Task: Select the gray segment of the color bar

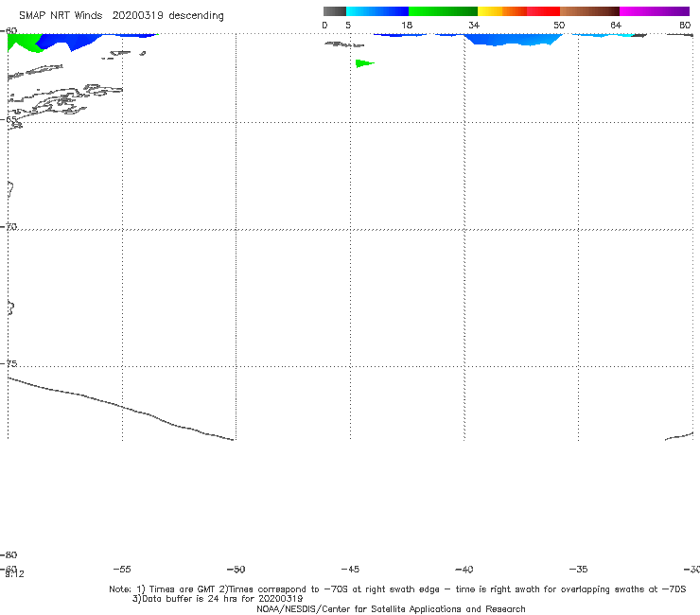Action: coord(334,11)
